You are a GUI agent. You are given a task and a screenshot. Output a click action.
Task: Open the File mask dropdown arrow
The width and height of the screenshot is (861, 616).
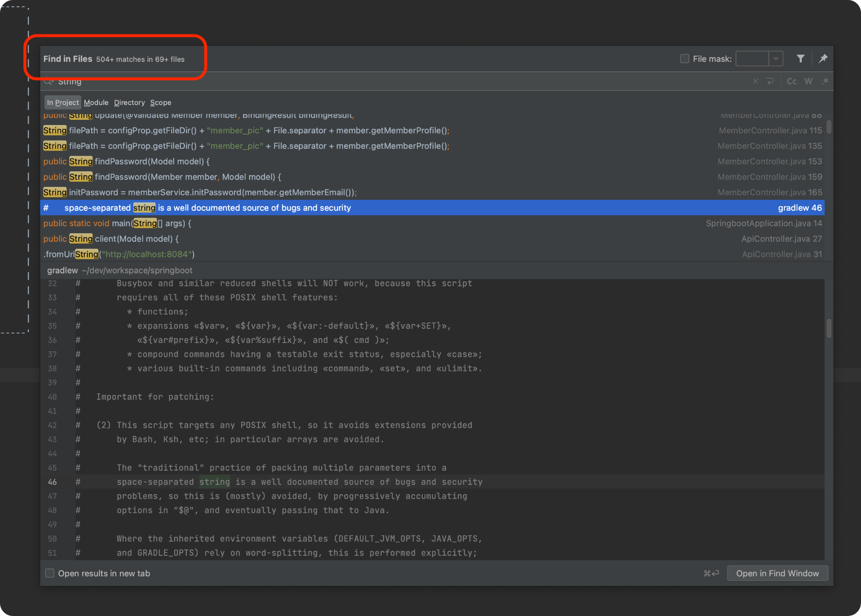pos(776,58)
